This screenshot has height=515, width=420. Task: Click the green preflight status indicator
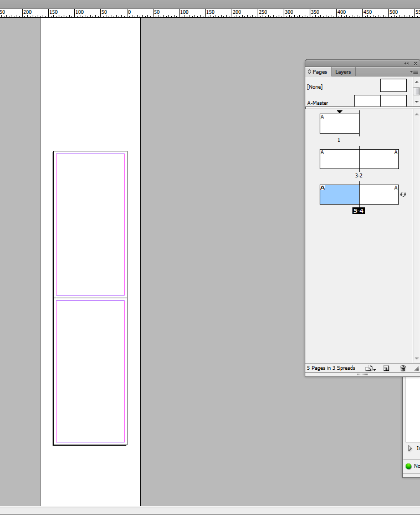coord(408,466)
